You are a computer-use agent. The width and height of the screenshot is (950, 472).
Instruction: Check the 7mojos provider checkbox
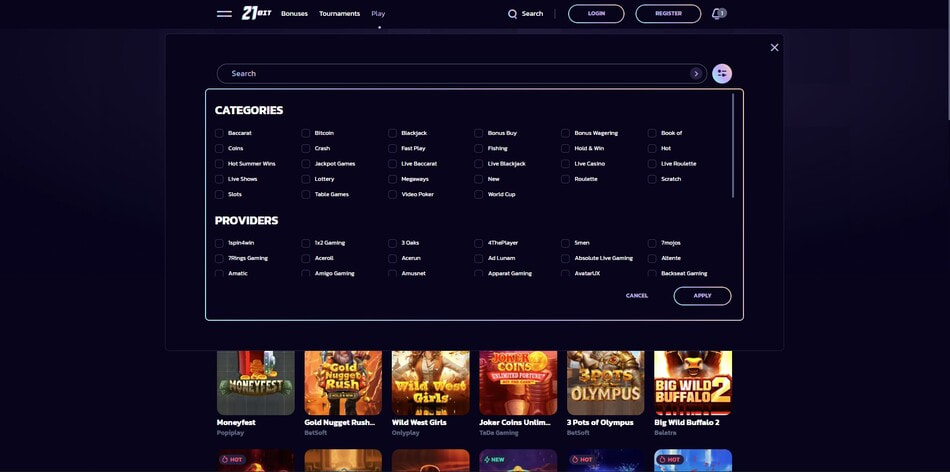tap(652, 243)
